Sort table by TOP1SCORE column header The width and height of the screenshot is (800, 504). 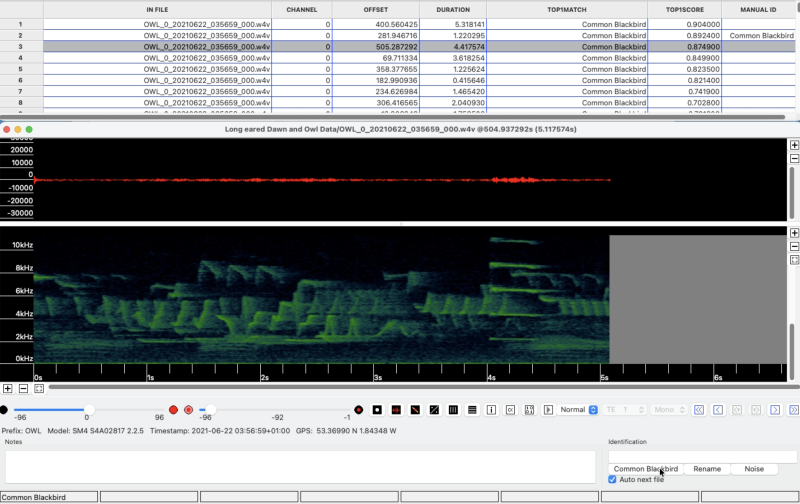[x=685, y=10]
